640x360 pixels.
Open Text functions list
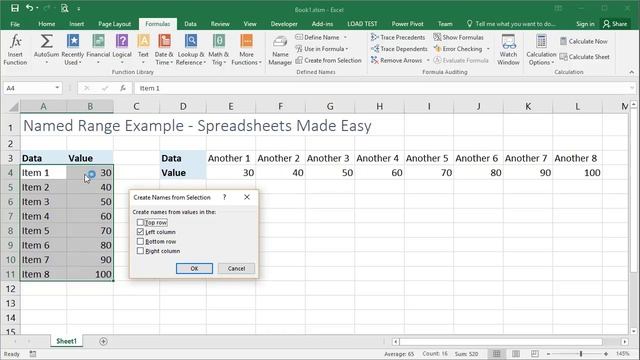[x=143, y=49]
